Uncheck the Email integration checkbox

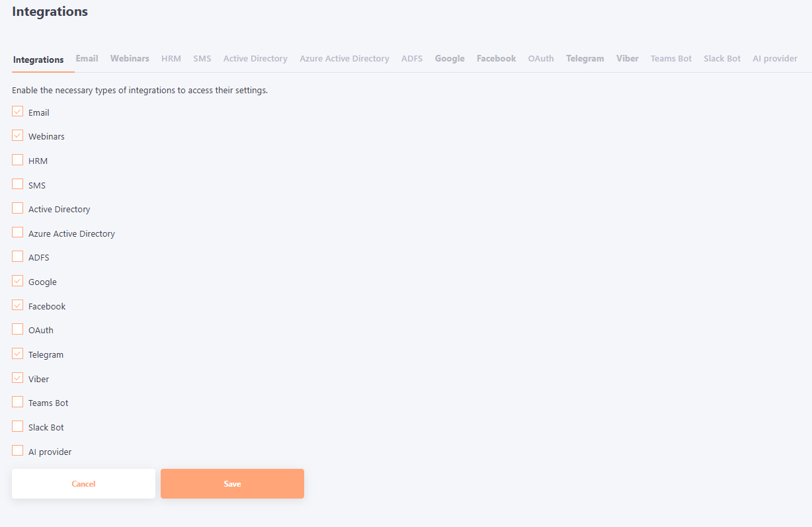pos(18,112)
